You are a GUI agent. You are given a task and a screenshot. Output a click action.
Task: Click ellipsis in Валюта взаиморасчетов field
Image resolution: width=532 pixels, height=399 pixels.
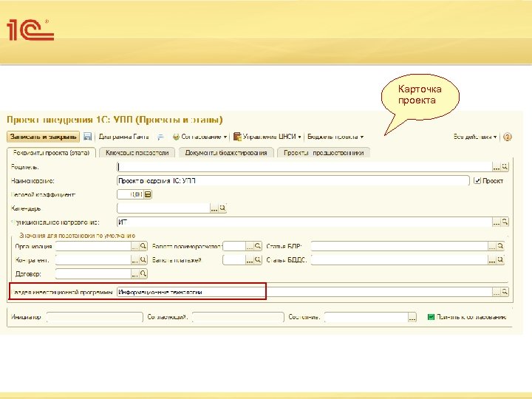[x=250, y=246]
